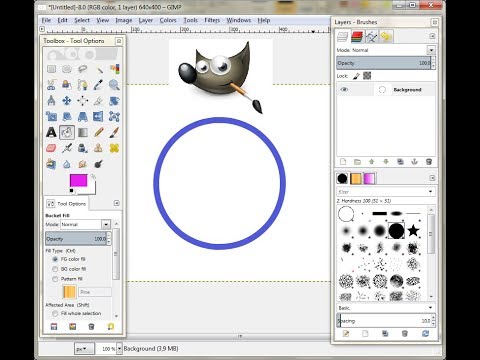Select the Alignment tool

pos(83,100)
